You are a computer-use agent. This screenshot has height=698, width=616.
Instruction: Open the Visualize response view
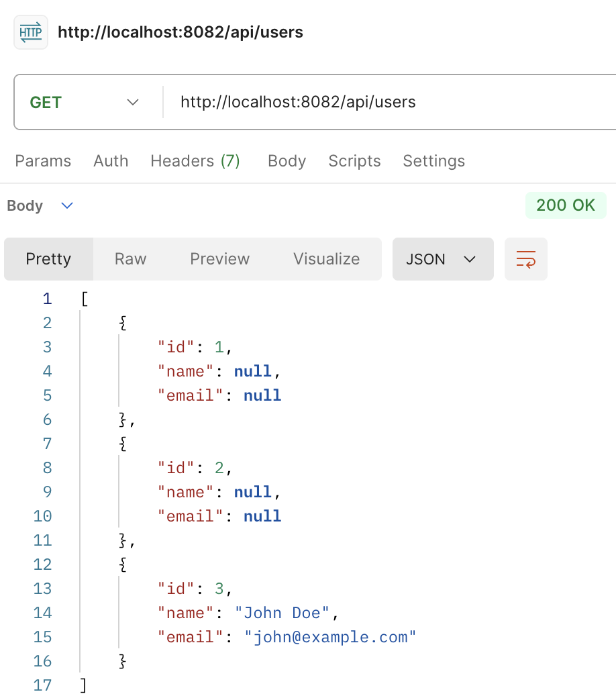click(326, 259)
